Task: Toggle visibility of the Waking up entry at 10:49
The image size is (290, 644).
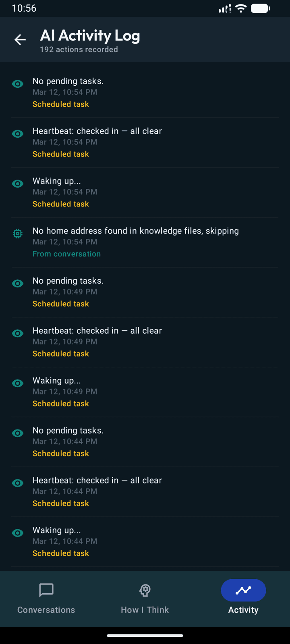Action: coord(17,383)
